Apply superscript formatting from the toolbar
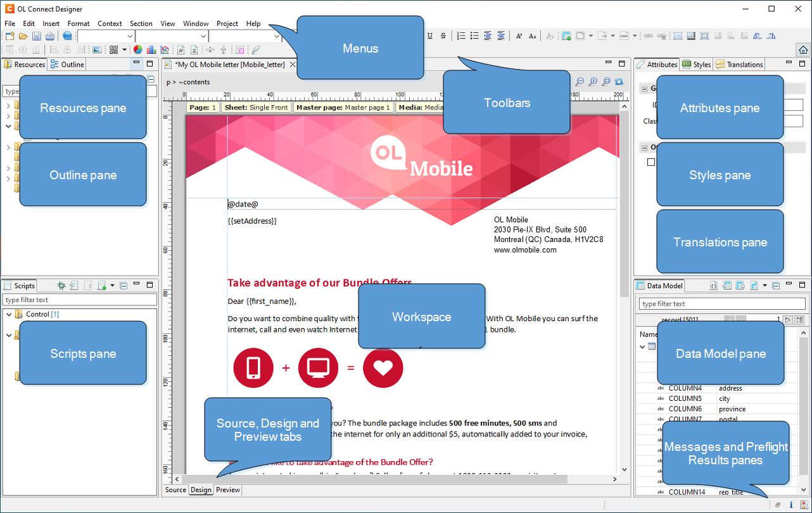 (519, 36)
